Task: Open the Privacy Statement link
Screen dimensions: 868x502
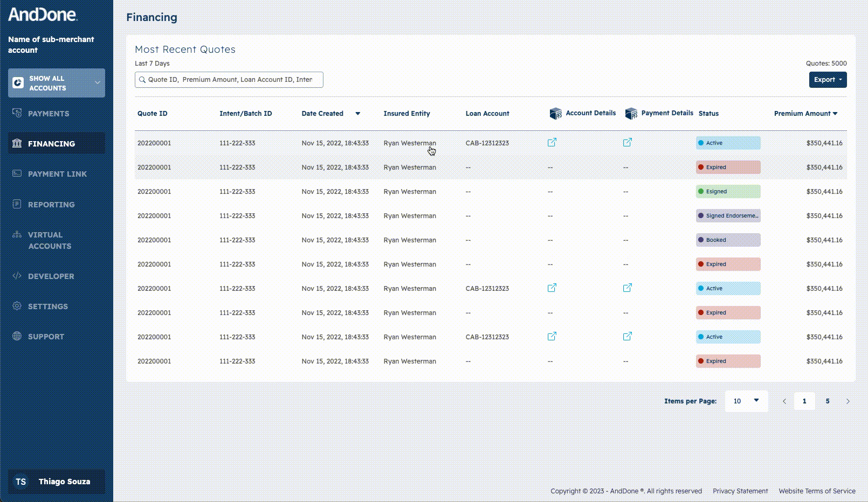Action: 740,491
